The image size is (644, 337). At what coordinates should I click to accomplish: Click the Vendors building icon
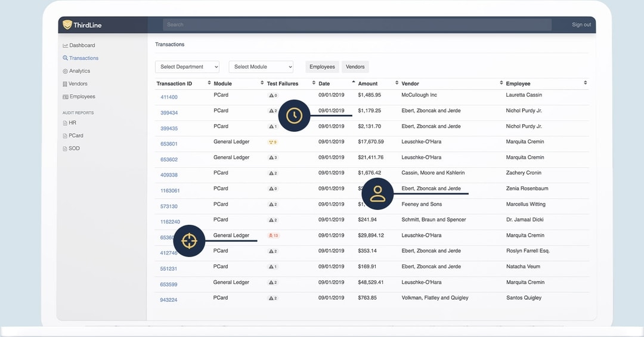coord(65,84)
